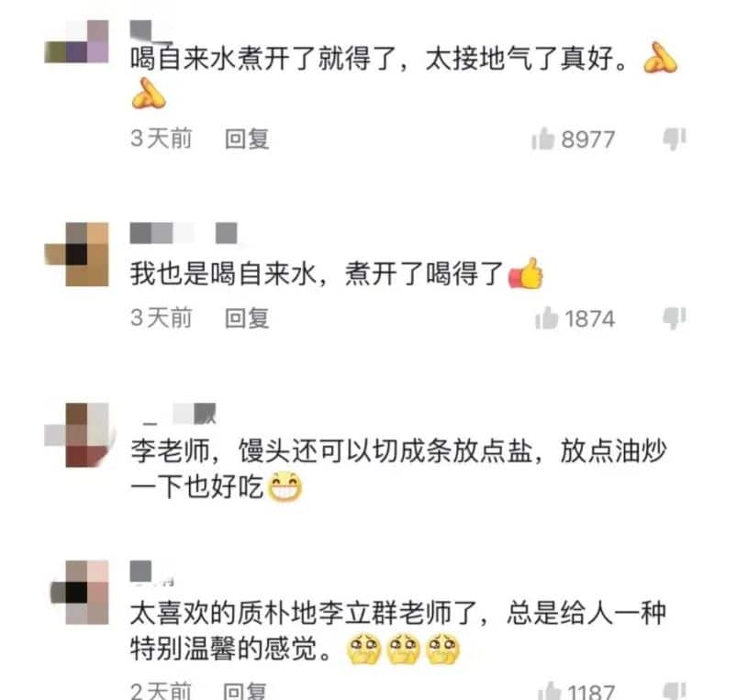
Task: Dislike the comment 我也是喝自来水
Action: 674,318
